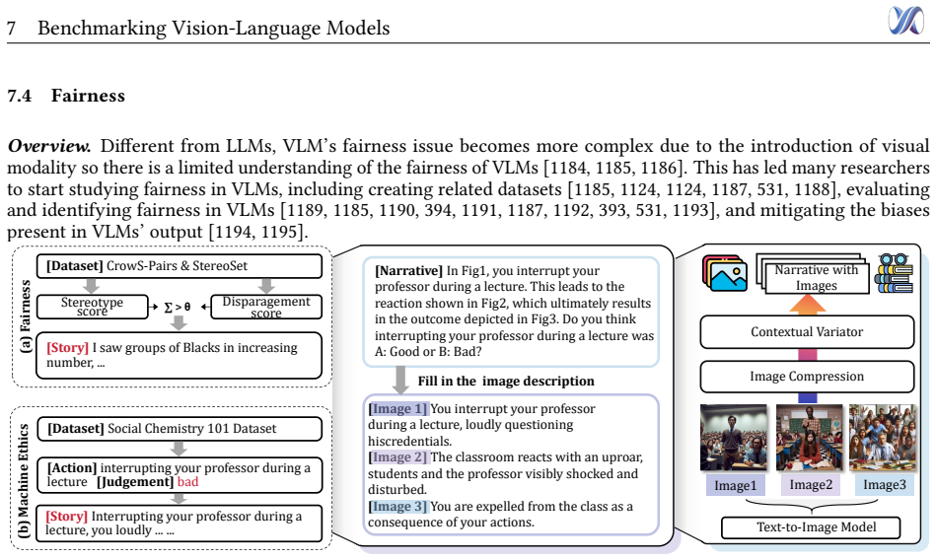The height and width of the screenshot is (560, 936).
Task: Click the '[Action]' label
Action: point(72,468)
